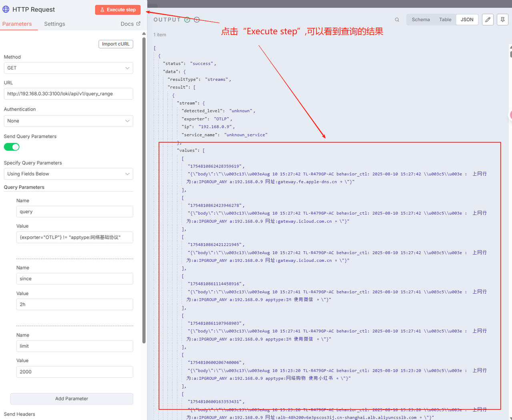Image resolution: width=512 pixels, height=420 pixels.
Task: Expand the Authentication dropdown set to None
Action: [68, 121]
